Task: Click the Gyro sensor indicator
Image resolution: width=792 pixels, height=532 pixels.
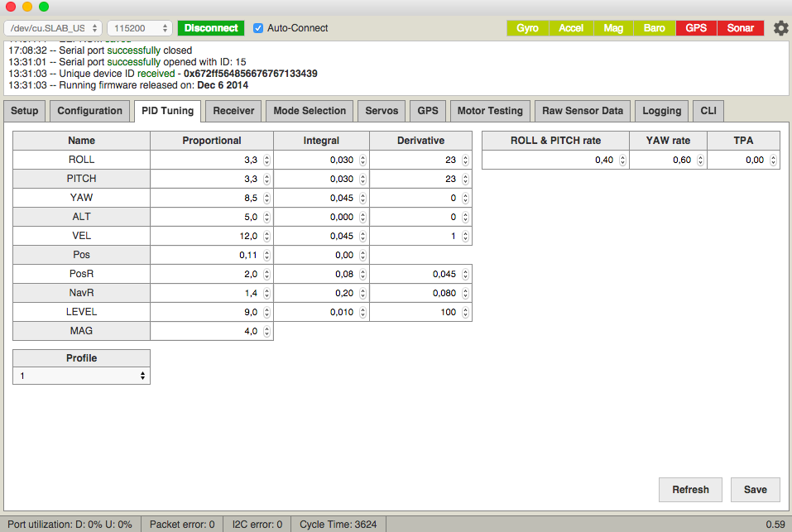Action: (x=527, y=28)
